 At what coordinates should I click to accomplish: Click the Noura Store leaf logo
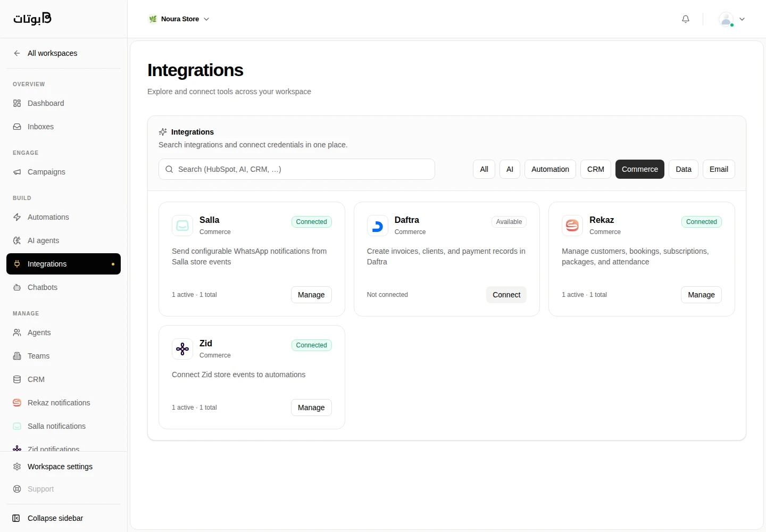pos(153,19)
